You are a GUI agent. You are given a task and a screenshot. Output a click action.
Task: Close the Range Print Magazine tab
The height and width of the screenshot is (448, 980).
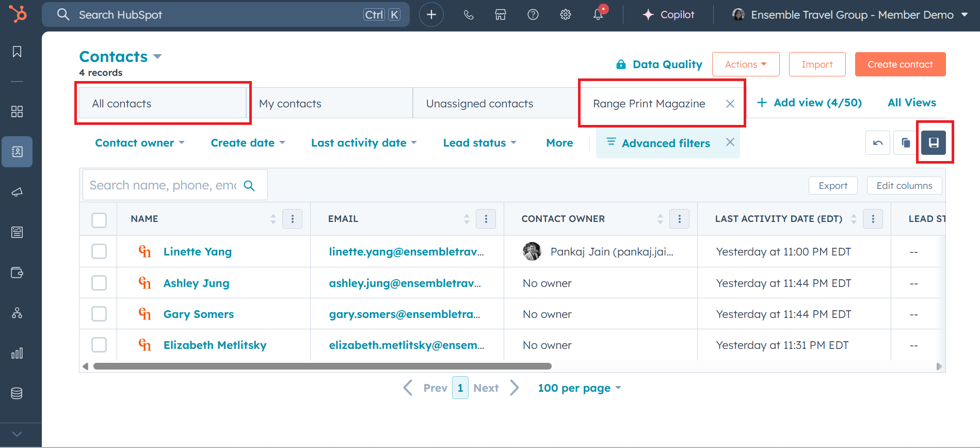point(730,104)
